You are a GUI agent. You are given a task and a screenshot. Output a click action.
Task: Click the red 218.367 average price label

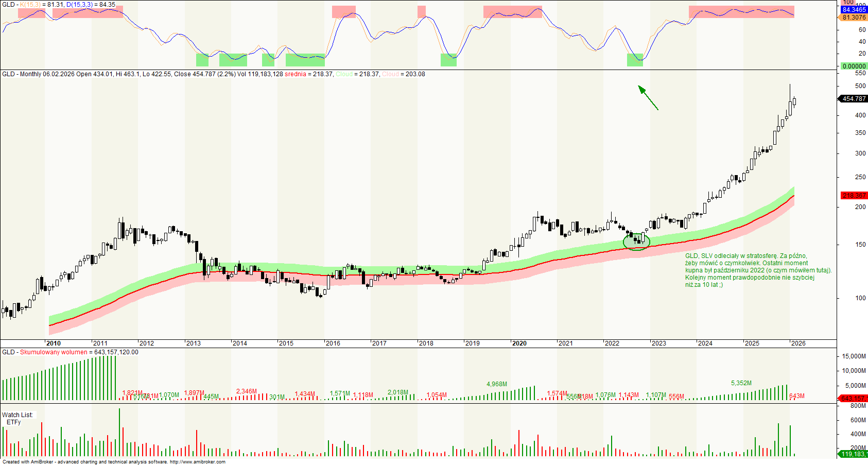854,196
